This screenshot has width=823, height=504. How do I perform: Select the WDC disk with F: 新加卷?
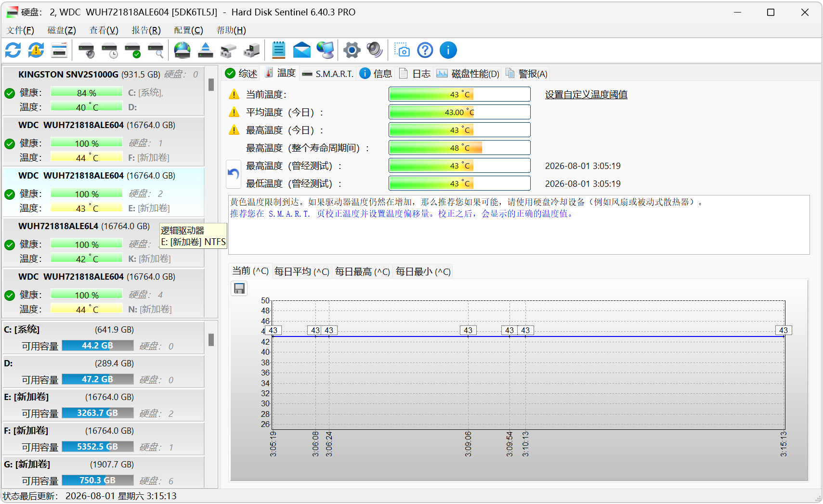point(104,142)
